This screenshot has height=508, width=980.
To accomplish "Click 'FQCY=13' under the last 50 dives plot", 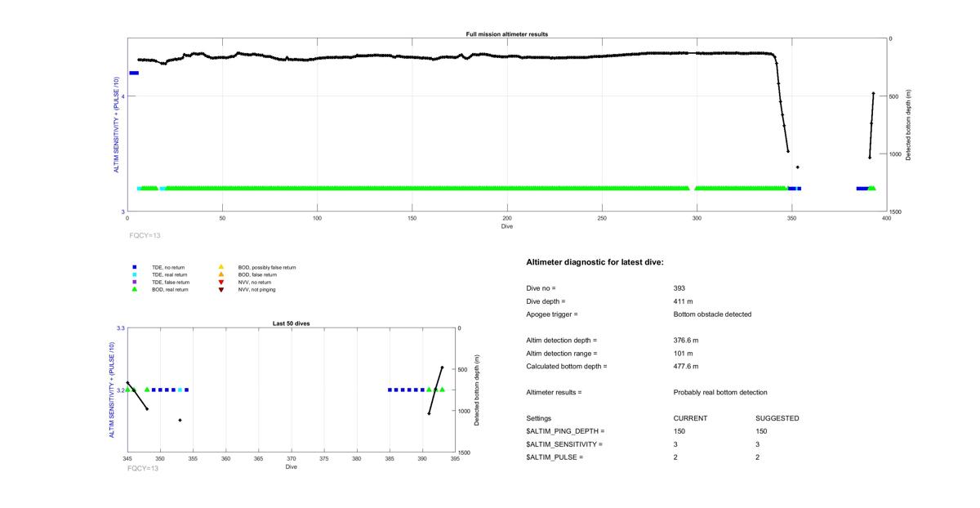I will click(x=143, y=469).
